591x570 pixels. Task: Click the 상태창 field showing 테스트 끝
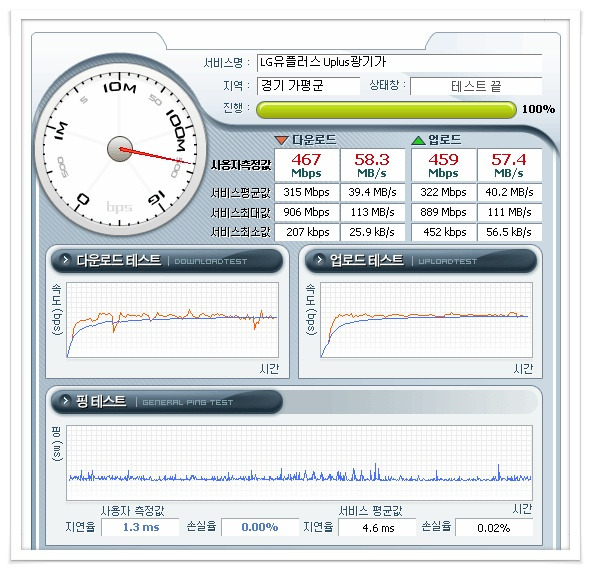click(476, 86)
